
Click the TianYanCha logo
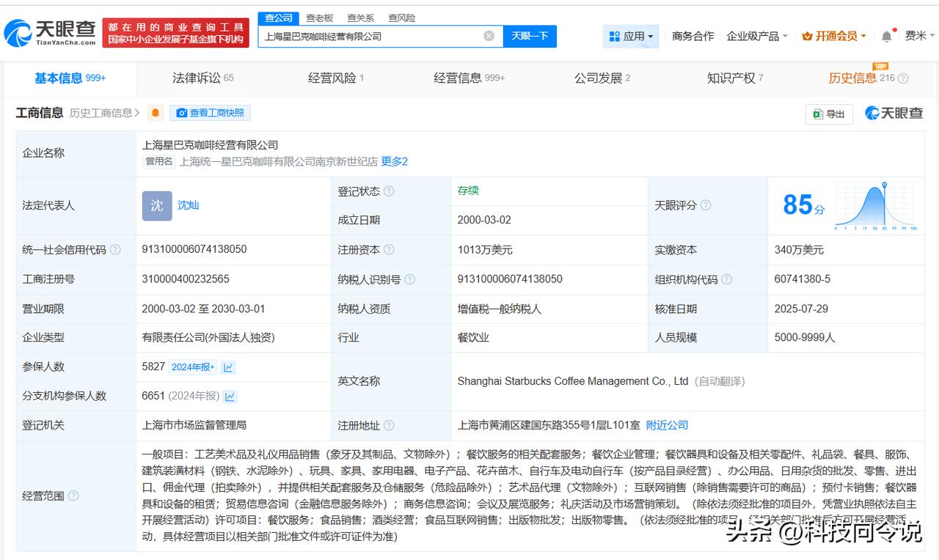pyautogui.click(x=50, y=32)
